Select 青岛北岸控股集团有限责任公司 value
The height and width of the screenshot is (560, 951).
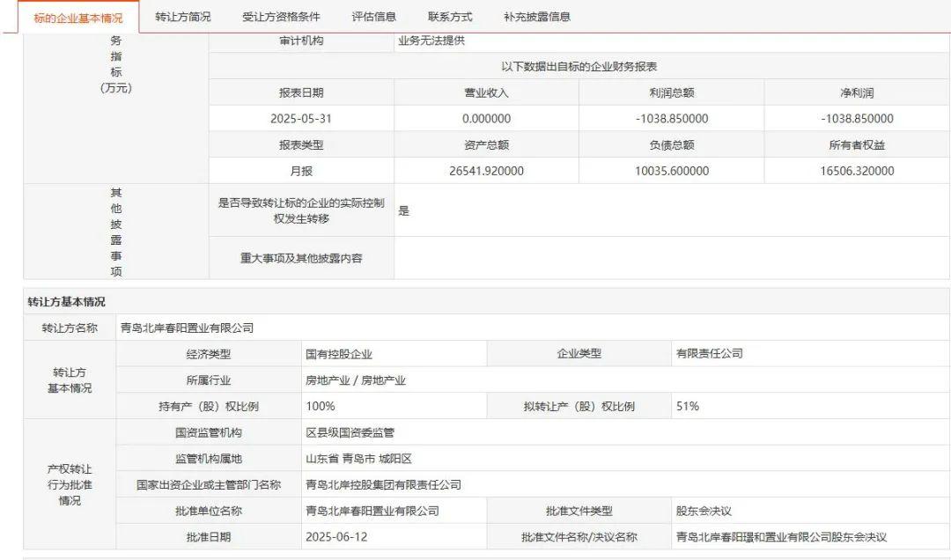click(383, 485)
